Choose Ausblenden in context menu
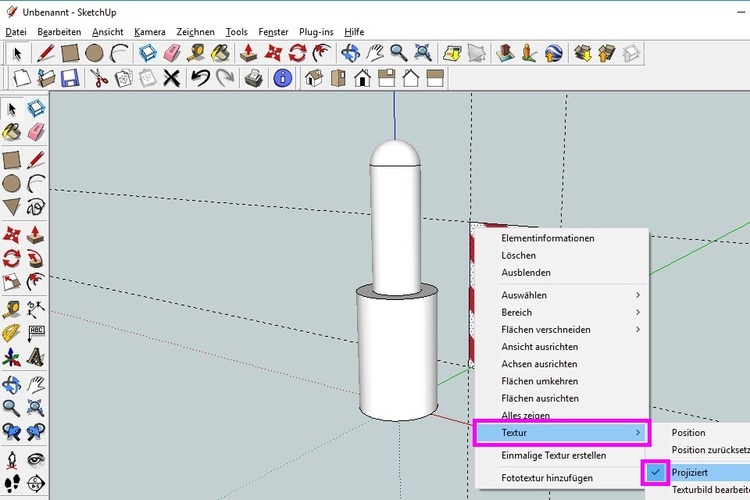The image size is (750, 500). pyautogui.click(x=526, y=273)
